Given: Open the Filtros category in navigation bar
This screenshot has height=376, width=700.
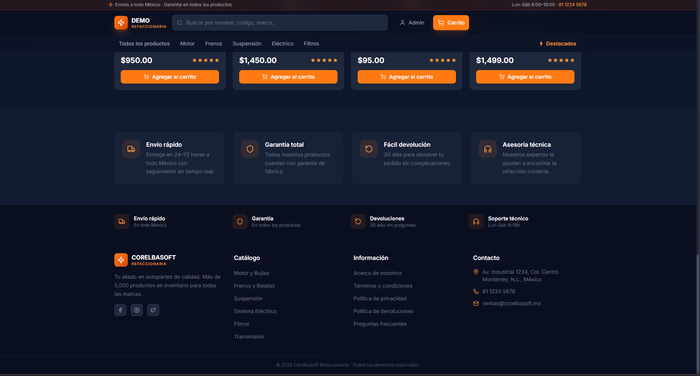Looking at the screenshot, I should point(311,44).
